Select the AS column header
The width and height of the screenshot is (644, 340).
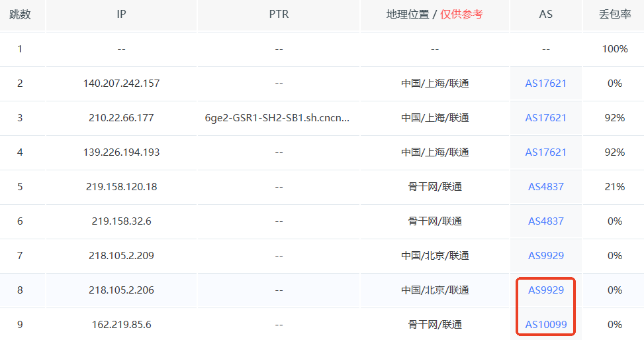[545, 15]
